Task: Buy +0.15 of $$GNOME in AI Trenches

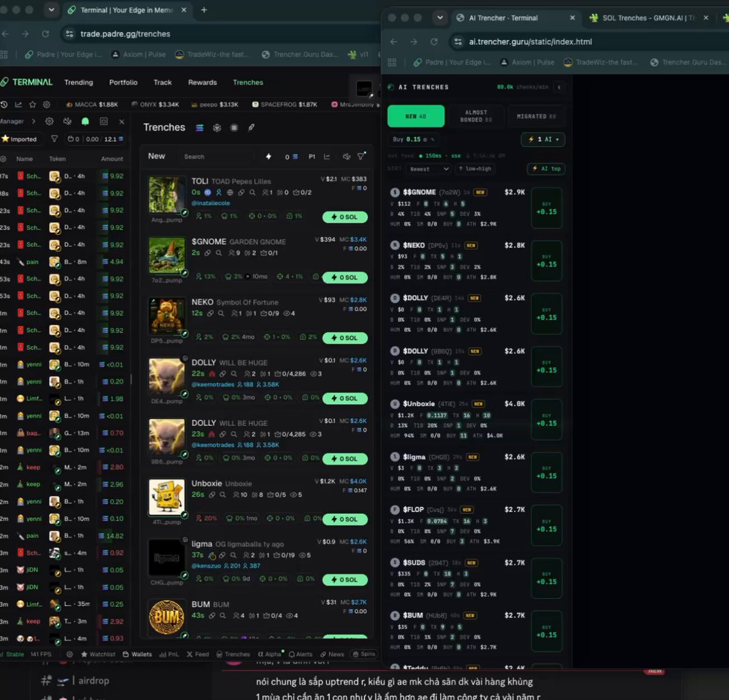Action: pos(546,208)
